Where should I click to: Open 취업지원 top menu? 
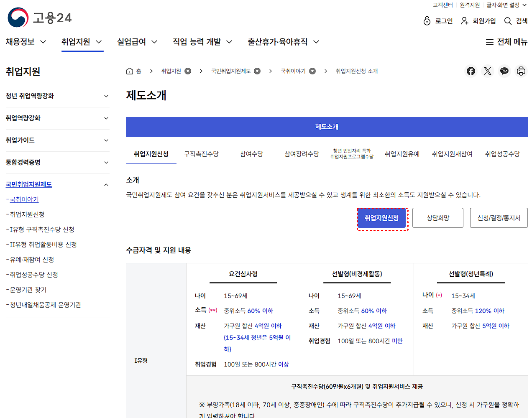pyautogui.click(x=82, y=42)
